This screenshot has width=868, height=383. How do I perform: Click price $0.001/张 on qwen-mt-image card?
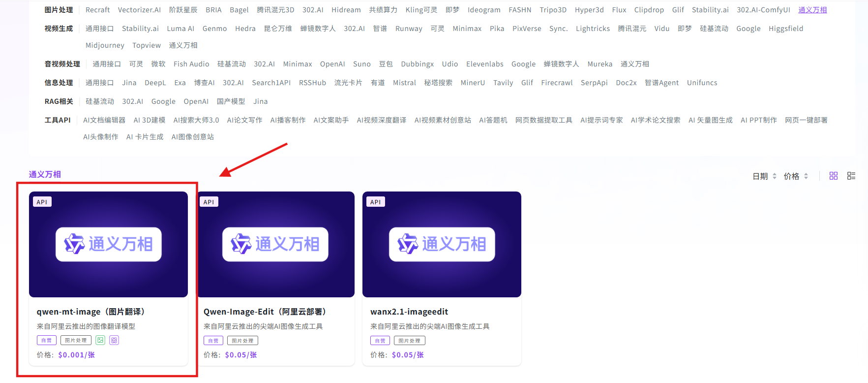pos(76,355)
